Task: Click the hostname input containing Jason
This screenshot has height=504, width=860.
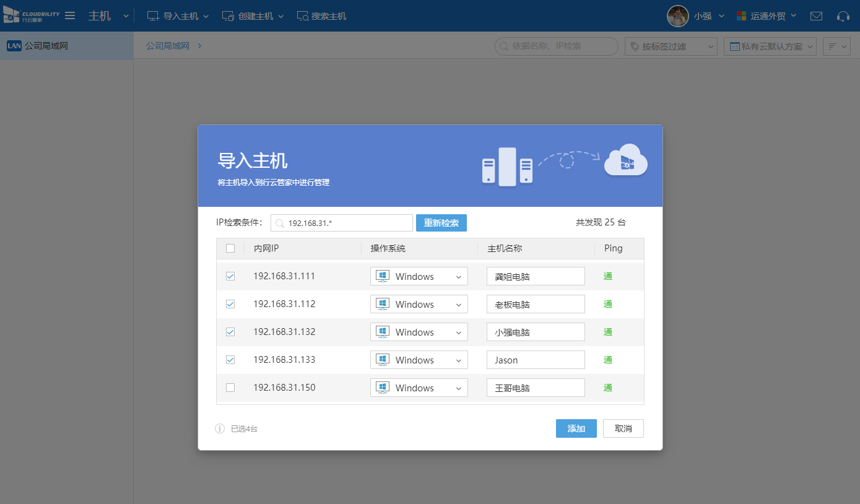Action: point(535,360)
